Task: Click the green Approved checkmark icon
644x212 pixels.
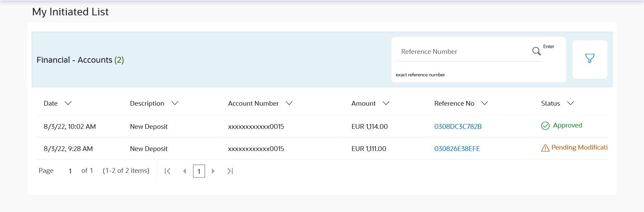Action: coord(545,126)
